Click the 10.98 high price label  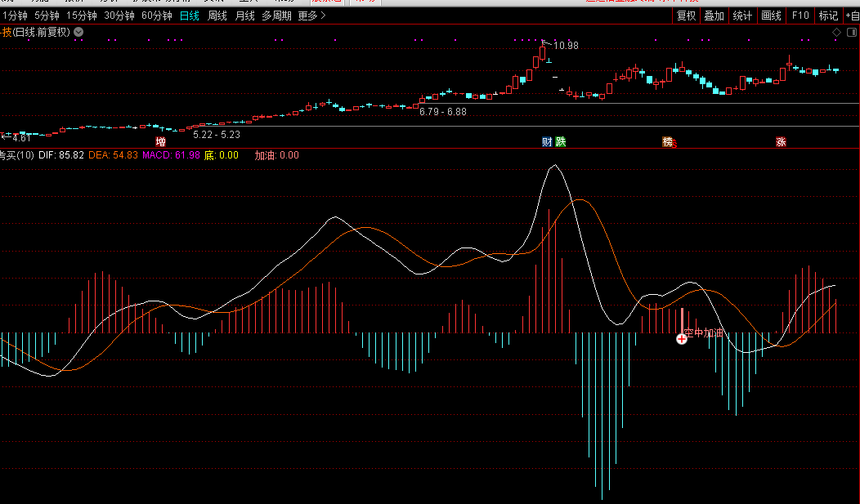point(566,46)
